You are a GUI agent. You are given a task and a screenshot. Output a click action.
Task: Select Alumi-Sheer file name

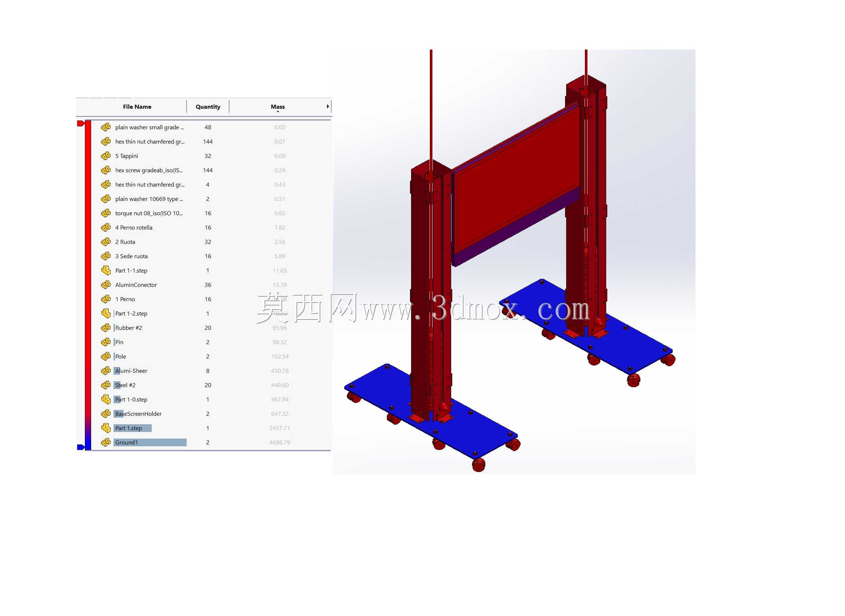tap(131, 371)
